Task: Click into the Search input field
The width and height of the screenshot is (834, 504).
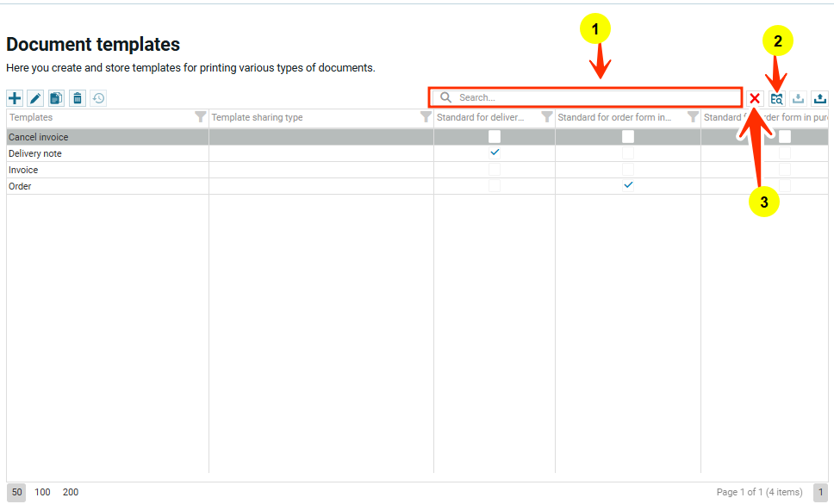Action: [594, 97]
